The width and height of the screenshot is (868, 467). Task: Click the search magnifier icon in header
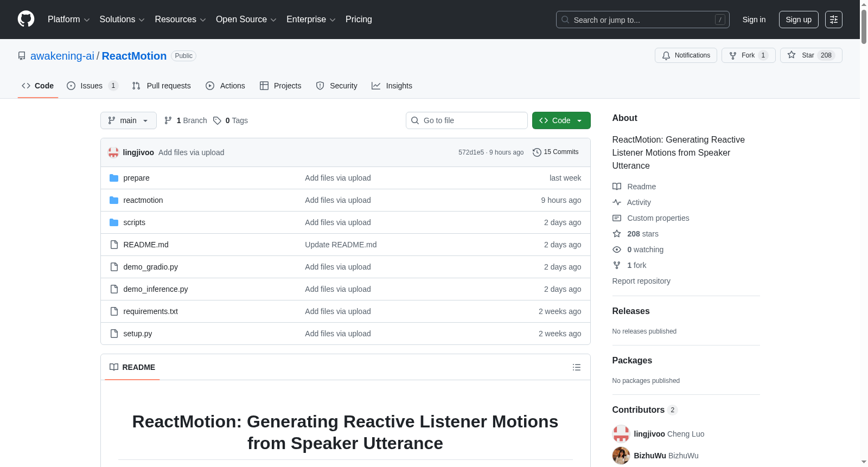[x=565, y=20]
